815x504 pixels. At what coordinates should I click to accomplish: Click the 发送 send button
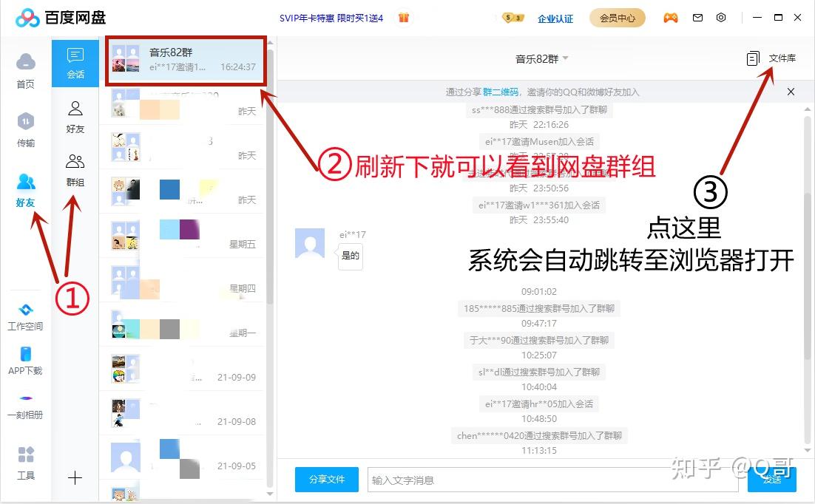point(772,480)
